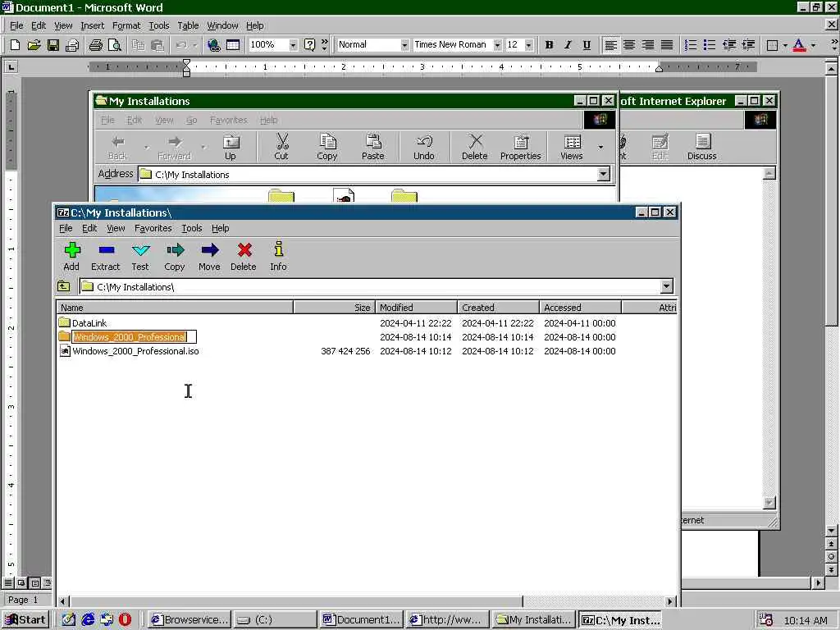This screenshot has height=630, width=840.
Task: Insert a table using Word toolbar icon
Action: (233, 45)
